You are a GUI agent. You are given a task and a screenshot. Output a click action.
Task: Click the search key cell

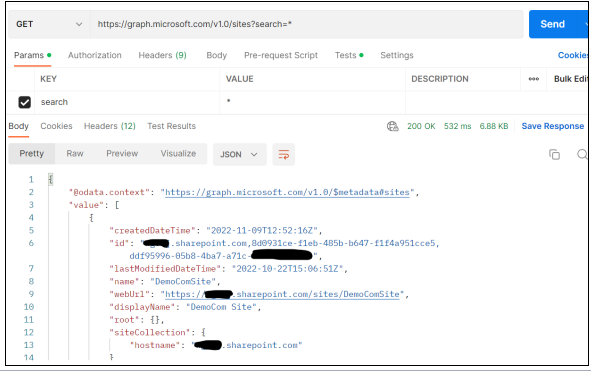(127, 102)
